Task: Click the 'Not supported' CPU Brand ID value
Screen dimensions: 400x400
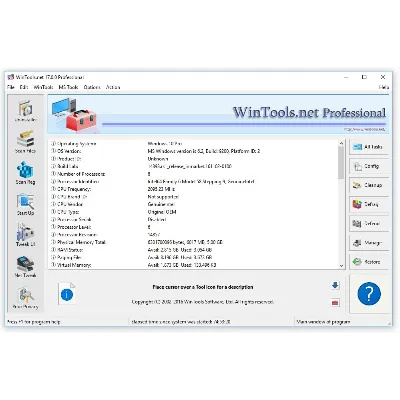Action: point(163,197)
